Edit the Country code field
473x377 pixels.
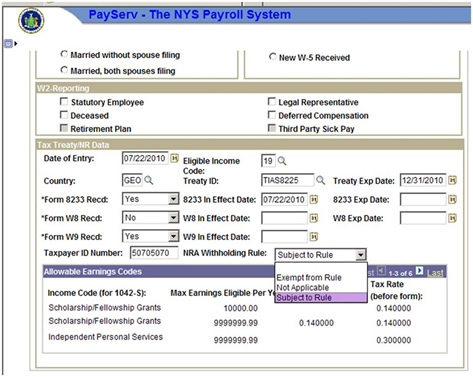132,180
